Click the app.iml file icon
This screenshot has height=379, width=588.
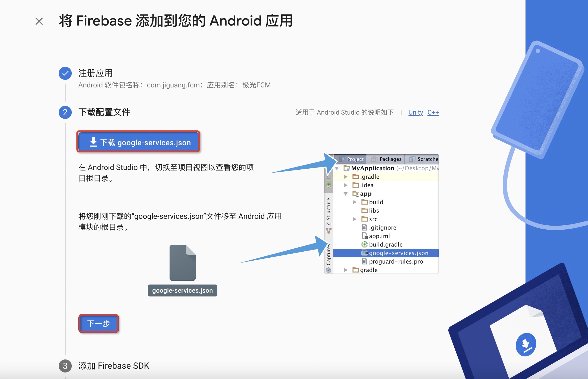click(x=364, y=236)
